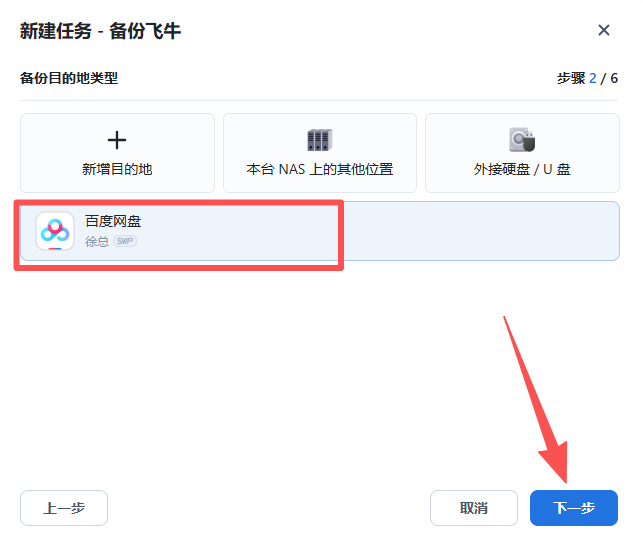Click the 徐总 account name

[x=97, y=242]
